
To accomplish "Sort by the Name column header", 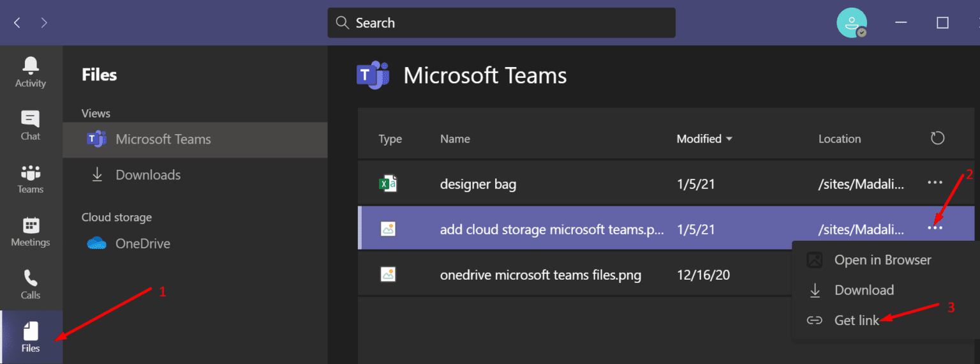I will 455,139.
